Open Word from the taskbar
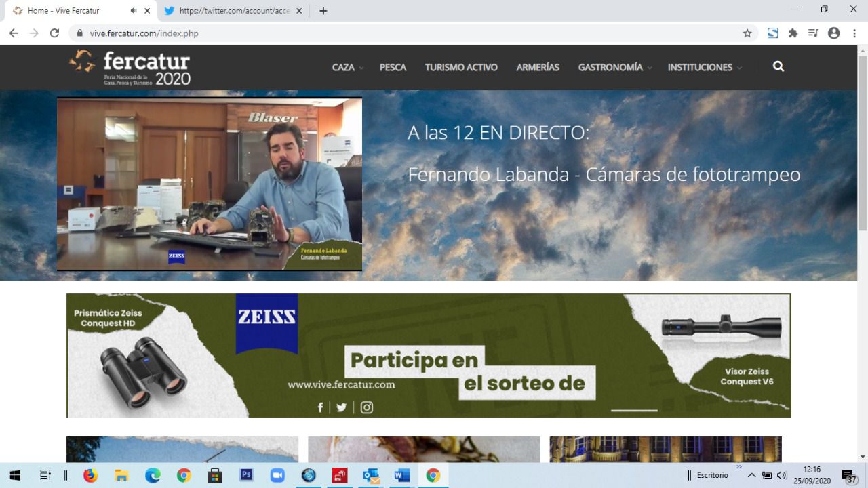Screen dimensions: 868x488 [x=402, y=475]
